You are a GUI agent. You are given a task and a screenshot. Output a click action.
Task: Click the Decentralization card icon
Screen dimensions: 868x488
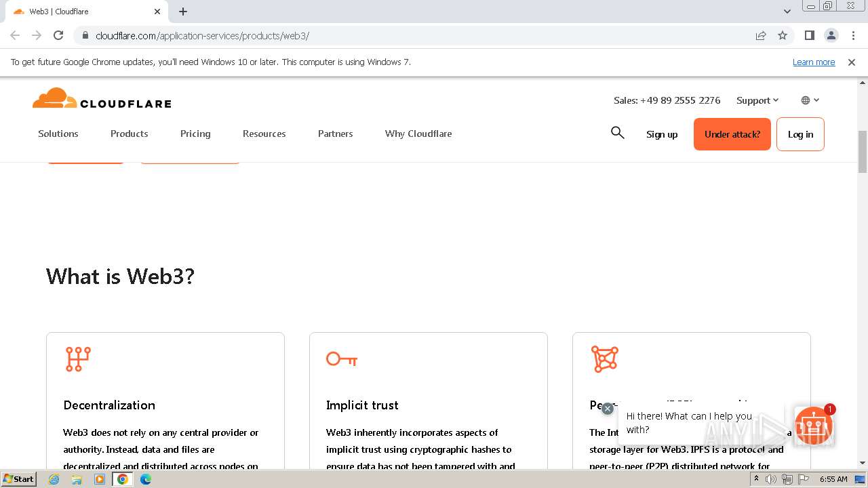pos(78,359)
